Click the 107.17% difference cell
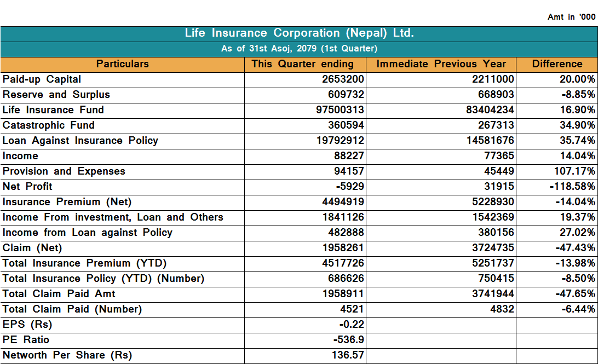The width and height of the screenshot is (598, 364). (x=575, y=171)
